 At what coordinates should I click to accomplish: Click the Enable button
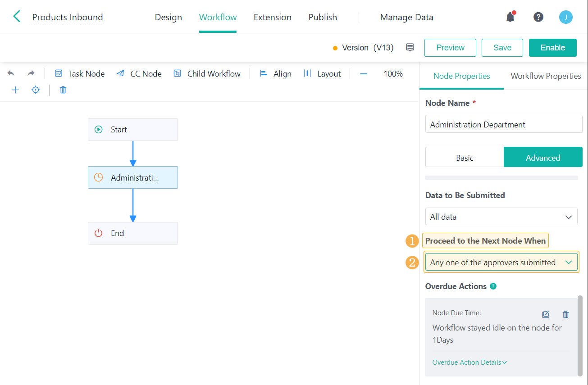pos(552,48)
